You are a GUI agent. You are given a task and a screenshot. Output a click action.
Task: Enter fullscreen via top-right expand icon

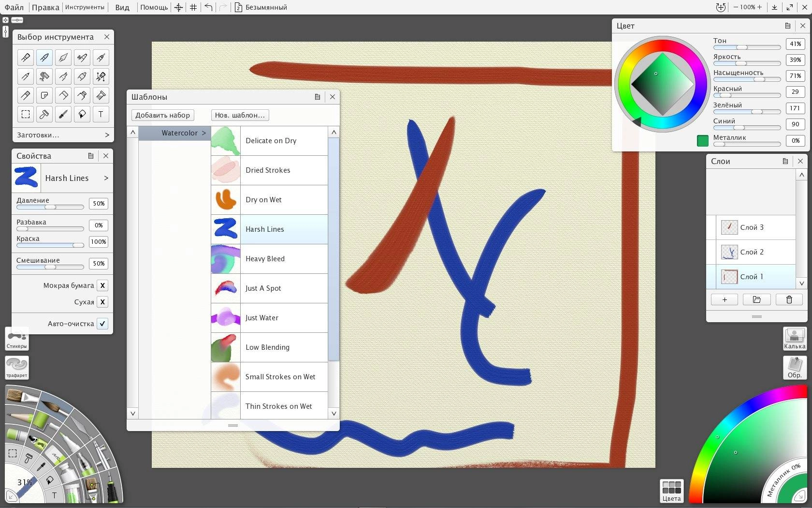point(790,7)
